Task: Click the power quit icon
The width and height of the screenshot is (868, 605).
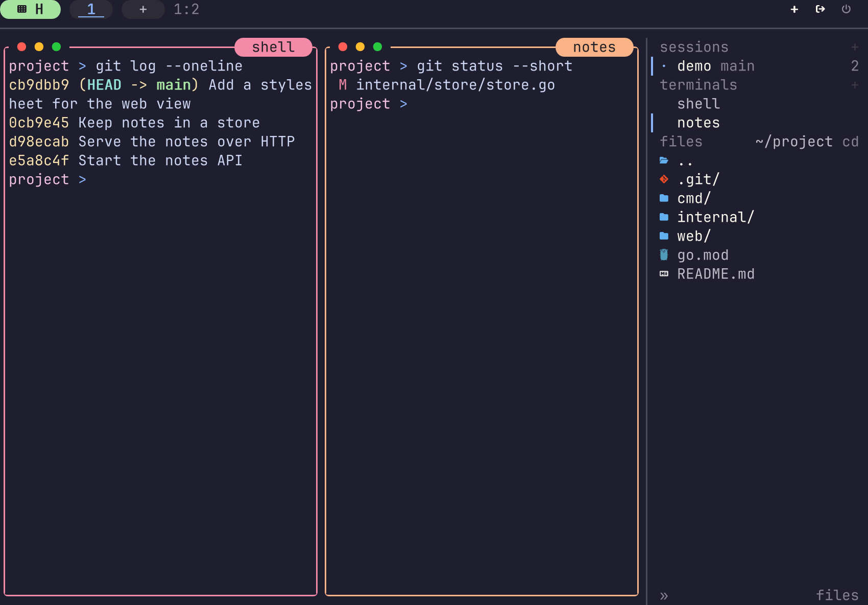Action: click(x=846, y=9)
